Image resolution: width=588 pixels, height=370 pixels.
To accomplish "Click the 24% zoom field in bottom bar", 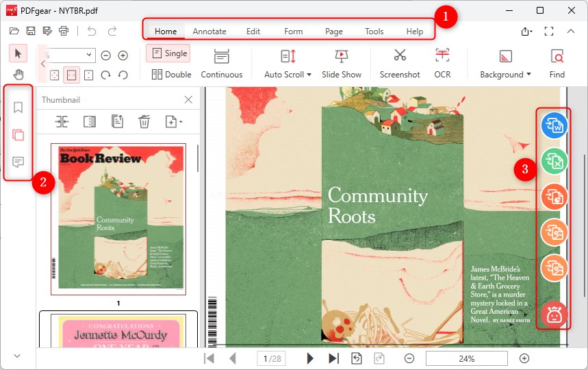I will click(467, 359).
